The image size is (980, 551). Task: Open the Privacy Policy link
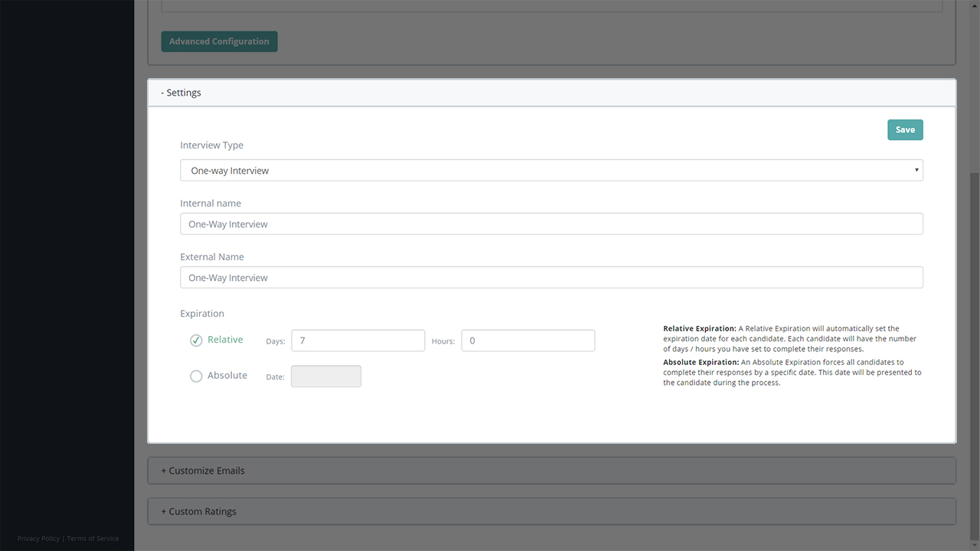(x=38, y=539)
